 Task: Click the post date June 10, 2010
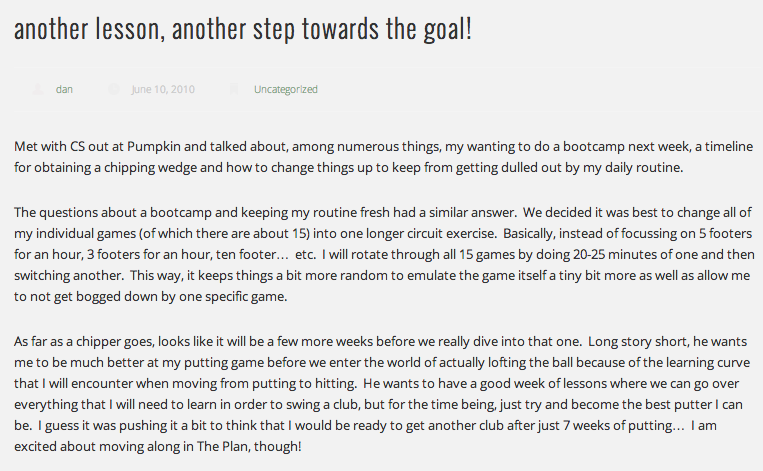coord(163,89)
